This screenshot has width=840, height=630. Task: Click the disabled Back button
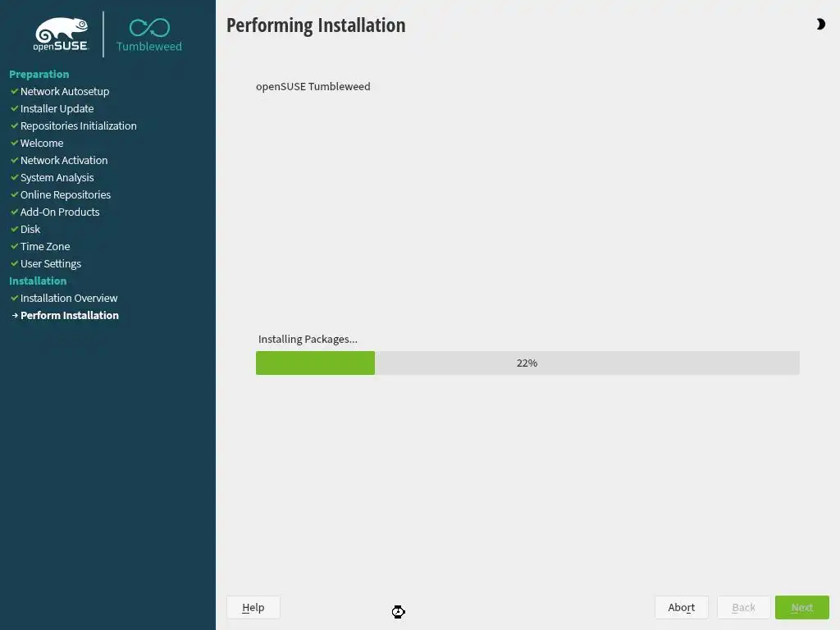[743, 608]
